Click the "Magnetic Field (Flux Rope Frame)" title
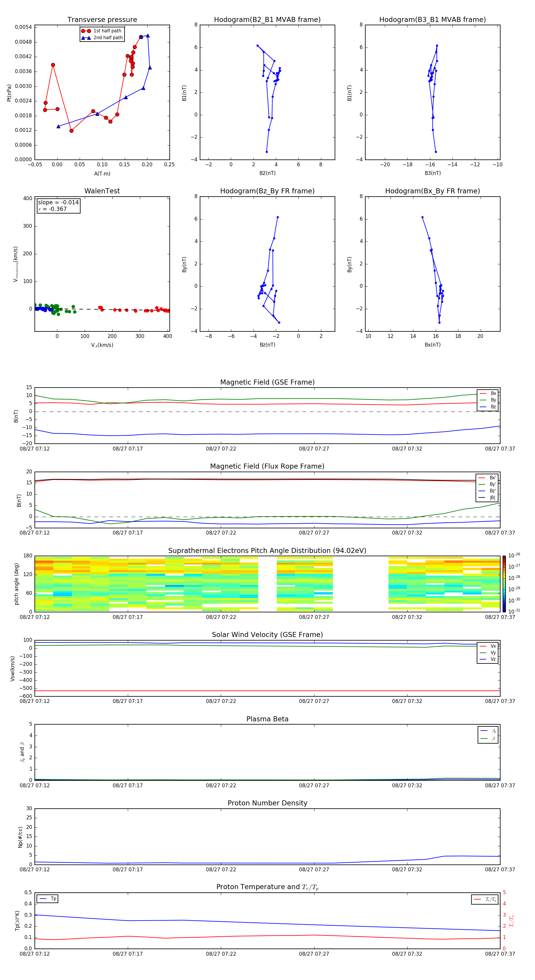Viewport: 535px width, 980px height. coord(267,467)
